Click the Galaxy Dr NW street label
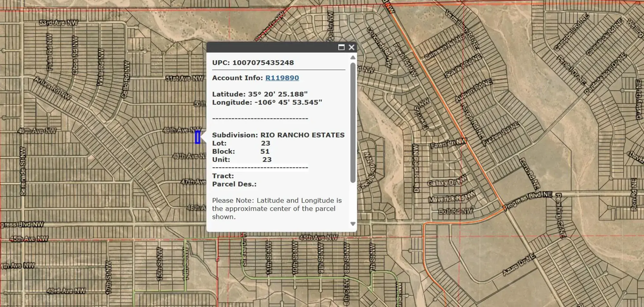Viewport: 644px width, 307px height. click(x=447, y=182)
